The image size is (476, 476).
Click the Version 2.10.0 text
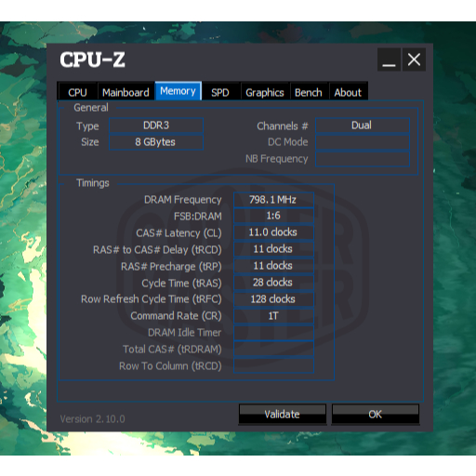coord(92,419)
